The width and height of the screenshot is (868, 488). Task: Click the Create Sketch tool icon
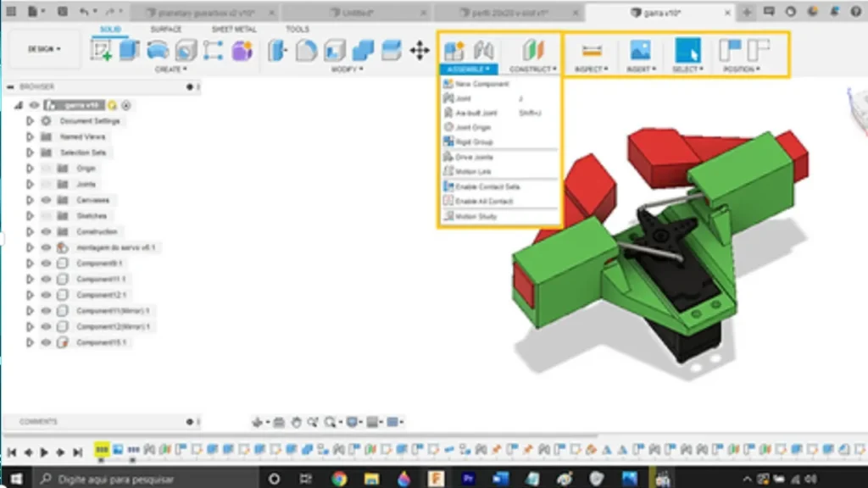click(102, 51)
